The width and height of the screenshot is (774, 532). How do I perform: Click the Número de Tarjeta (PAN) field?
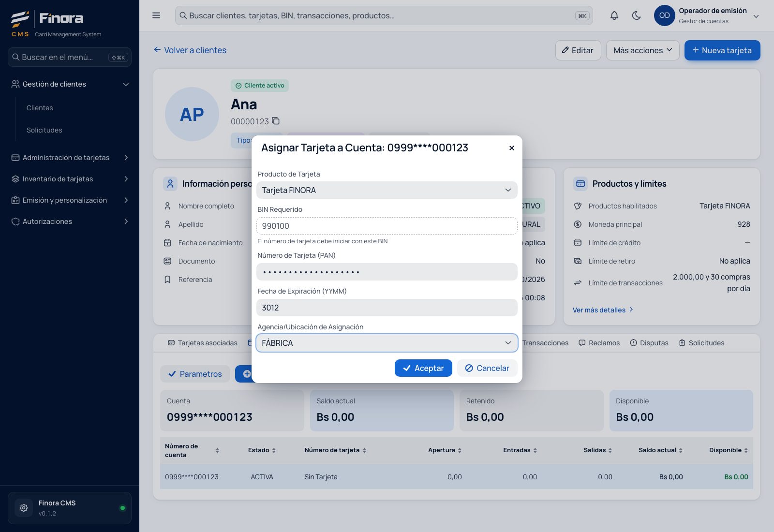pyautogui.click(x=387, y=272)
